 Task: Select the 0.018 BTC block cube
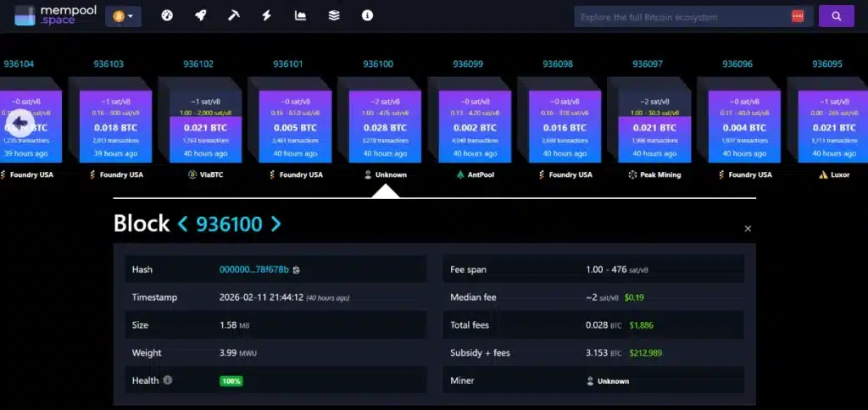tap(115, 127)
